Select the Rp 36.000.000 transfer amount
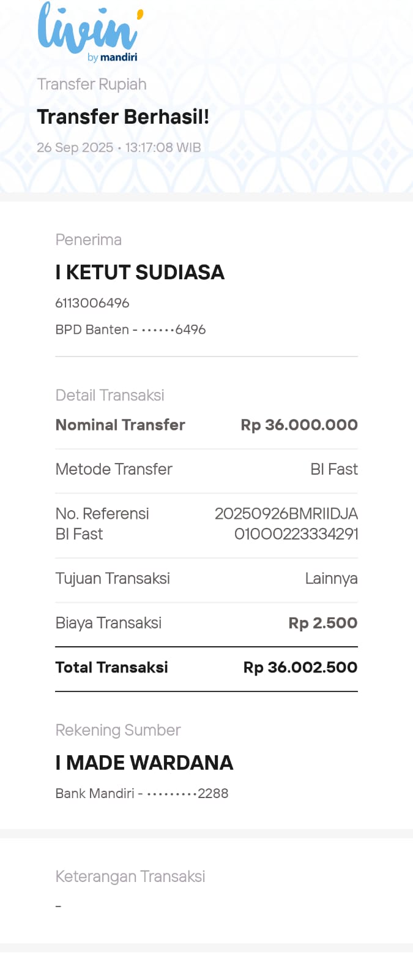This screenshot has width=413, height=980. (x=299, y=425)
